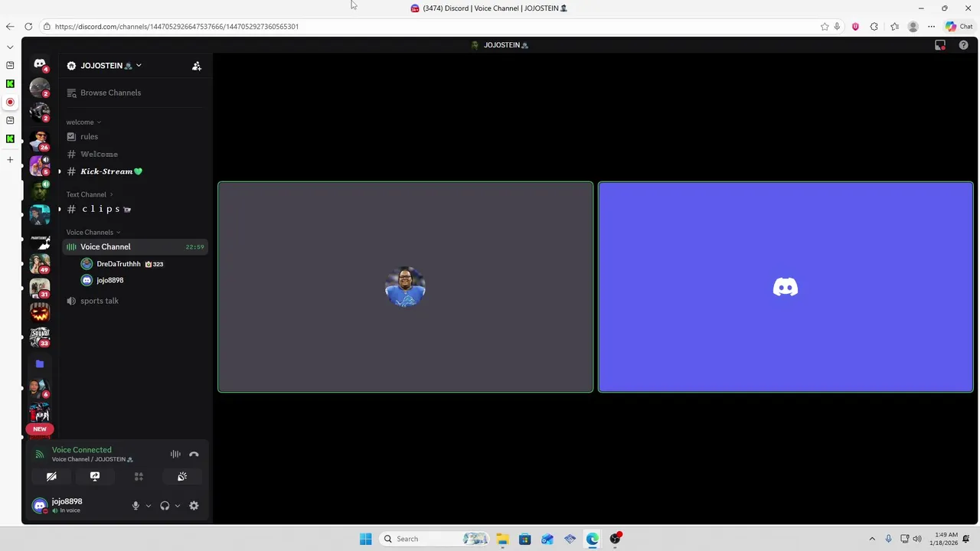Open User Settings gear
Viewport: 980px width, 551px height.
coord(194,506)
